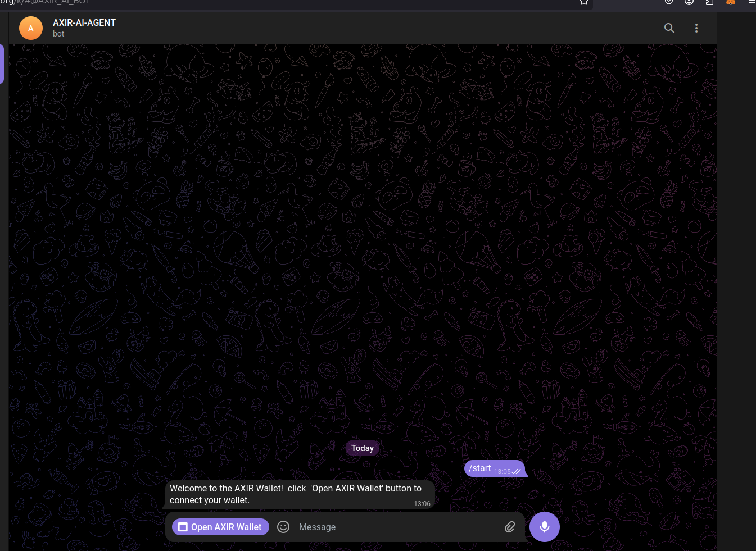756x551 pixels.
Task: Attach a file with the paperclip
Action: click(x=509, y=527)
